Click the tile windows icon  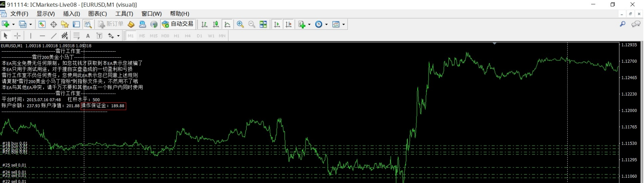click(x=263, y=24)
